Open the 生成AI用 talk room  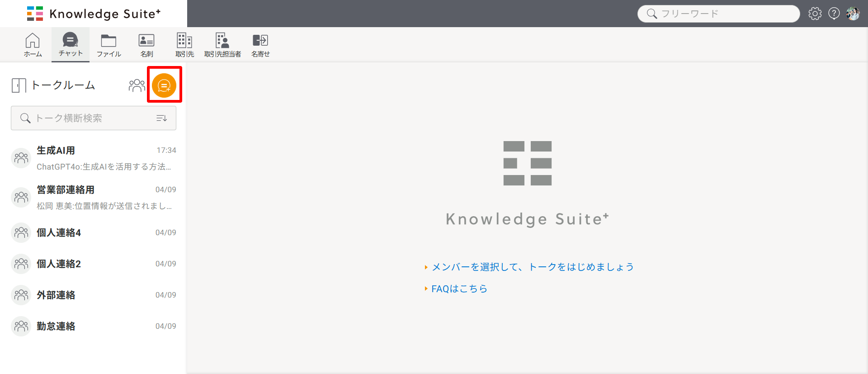94,158
